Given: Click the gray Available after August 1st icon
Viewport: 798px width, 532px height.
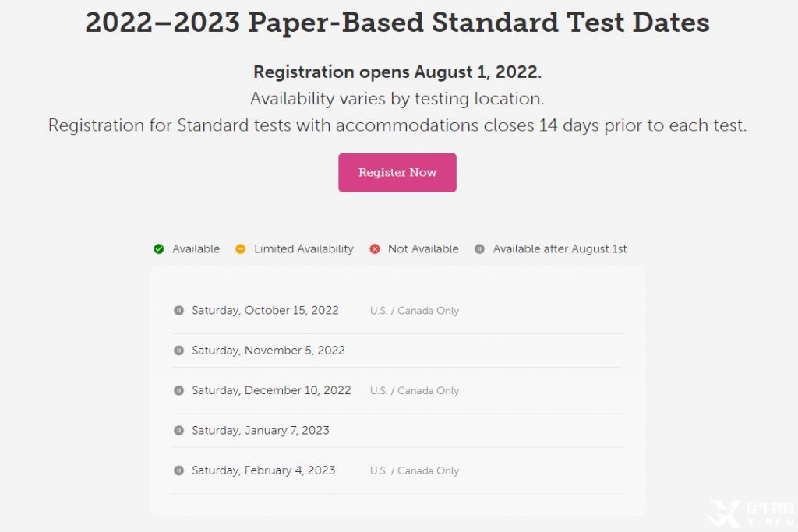Looking at the screenshot, I should pyautogui.click(x=479, y=248).
